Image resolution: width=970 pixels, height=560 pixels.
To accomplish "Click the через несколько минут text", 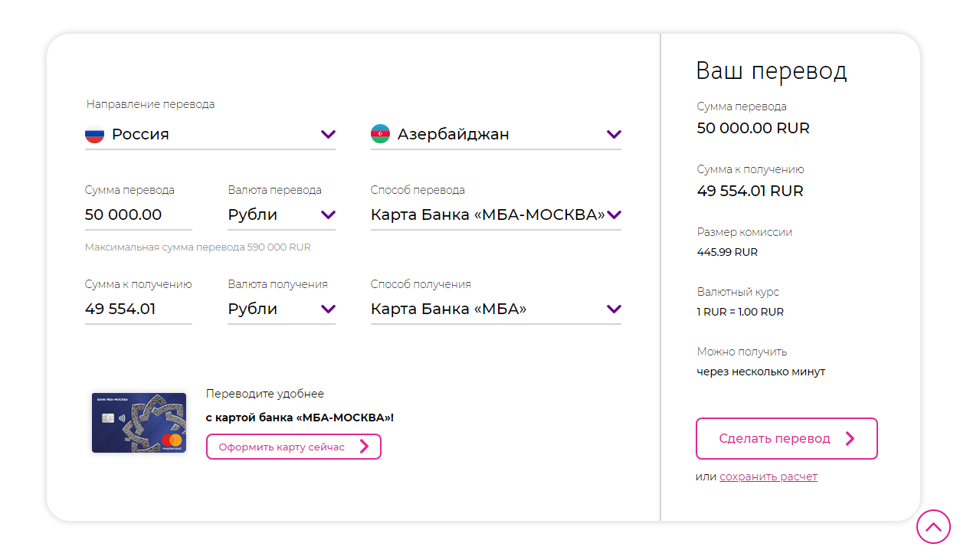I will [761, 372].
